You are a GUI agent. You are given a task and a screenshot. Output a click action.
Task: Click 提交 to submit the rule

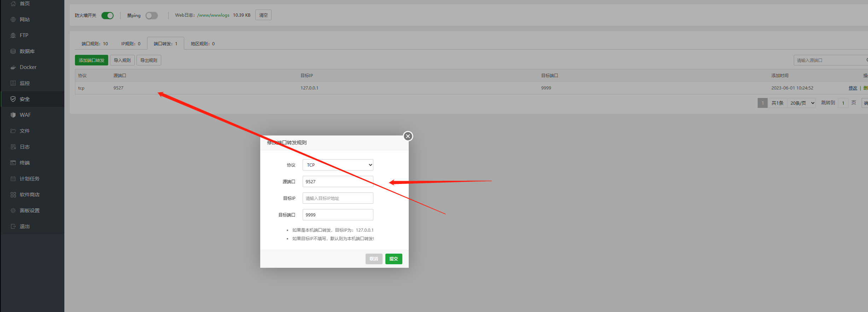point(394,259)
